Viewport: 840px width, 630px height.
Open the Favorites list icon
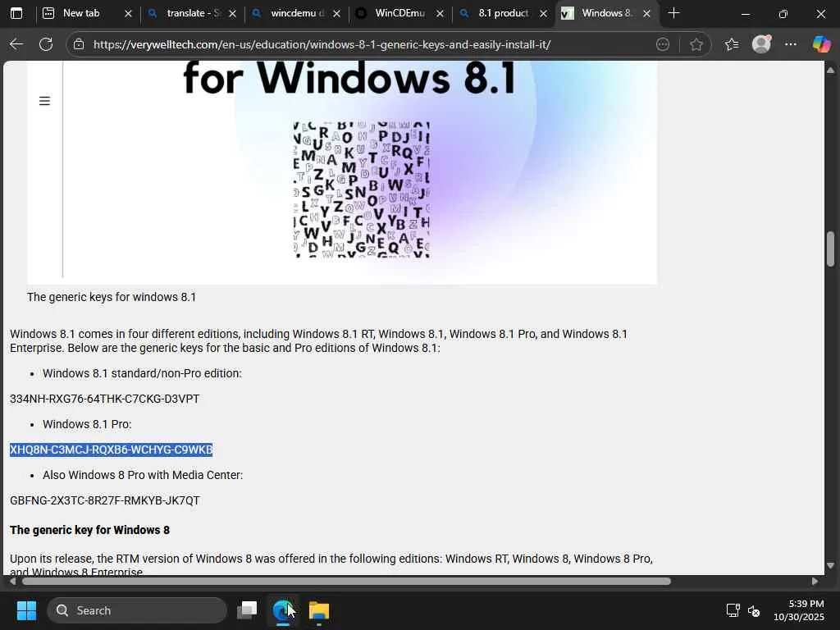pyautogui.click(x=732, y=44)
